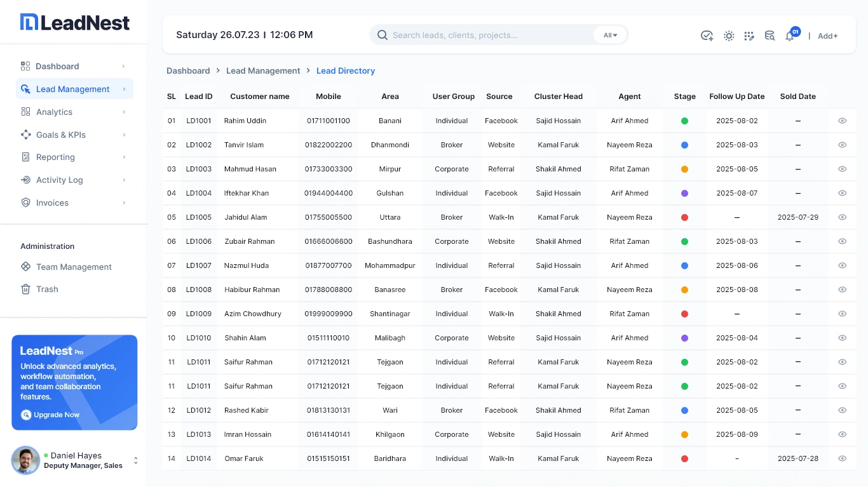Go to Lead Management breadcrumb link

point(263,70)
